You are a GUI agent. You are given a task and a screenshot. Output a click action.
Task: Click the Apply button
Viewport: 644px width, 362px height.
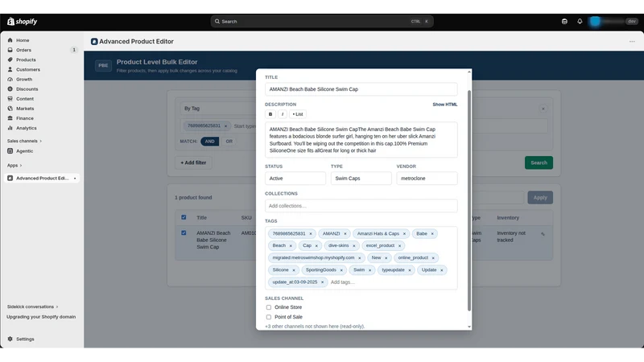(x=540, y=197)
